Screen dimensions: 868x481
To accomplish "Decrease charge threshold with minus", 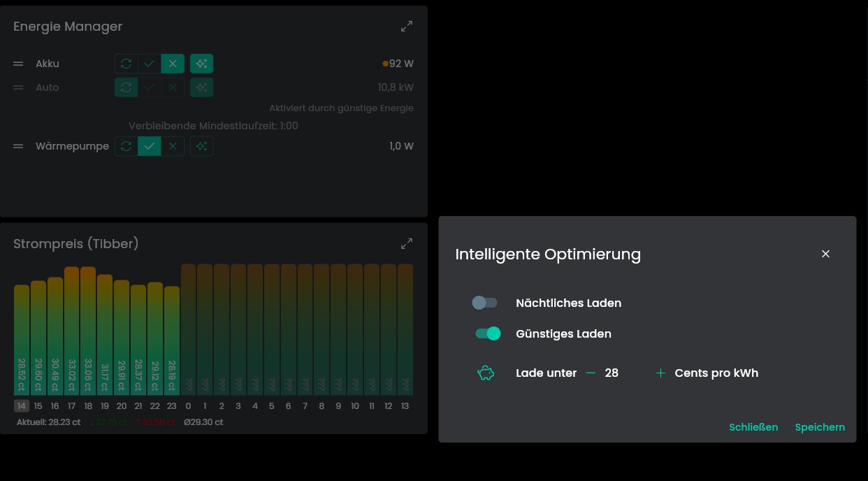I will pyautogui.click(x=591, y=373).
